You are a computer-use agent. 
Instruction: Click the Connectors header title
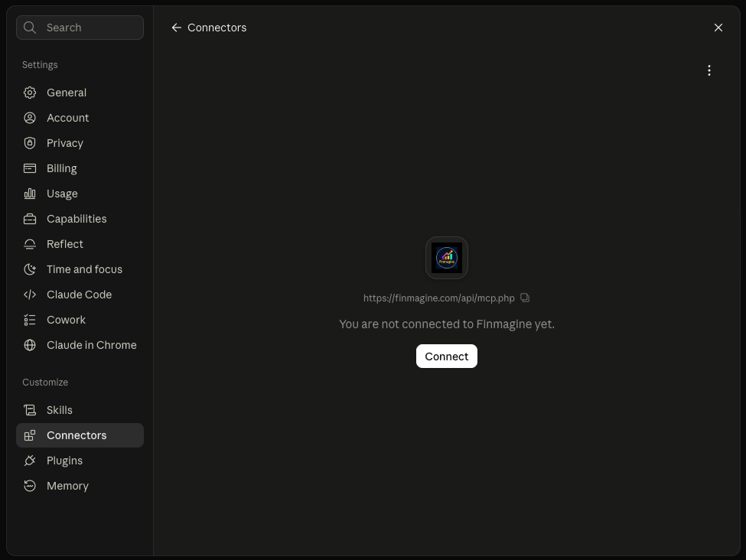(x=217, y=28)
